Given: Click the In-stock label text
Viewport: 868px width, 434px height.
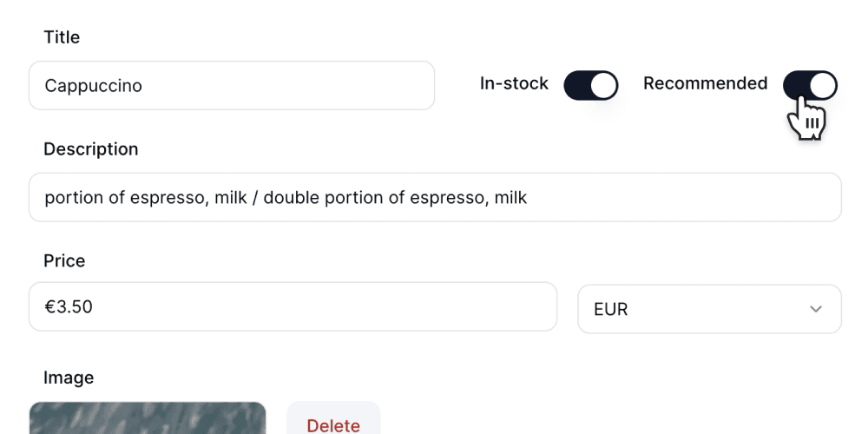Looking at the screenshot, I should pos(514,84).
